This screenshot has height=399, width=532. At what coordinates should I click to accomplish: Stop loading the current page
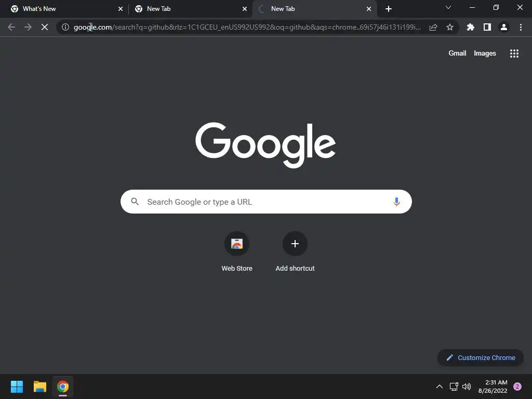45,27
